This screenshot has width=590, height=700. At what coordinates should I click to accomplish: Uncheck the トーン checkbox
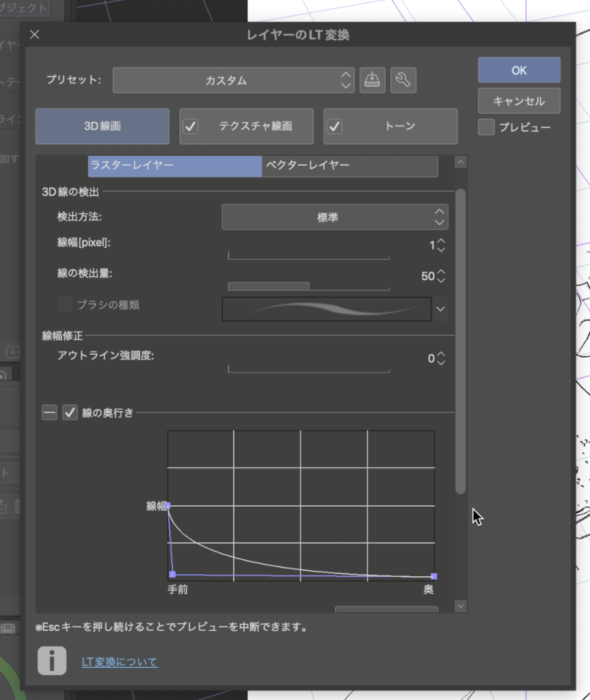click(x=334, y=126)
